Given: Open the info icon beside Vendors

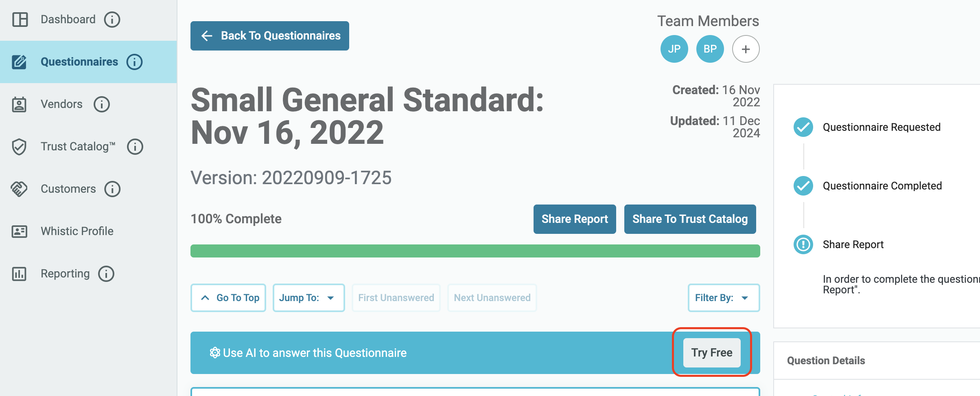Looking at the screenshot, I should [102, 104].
